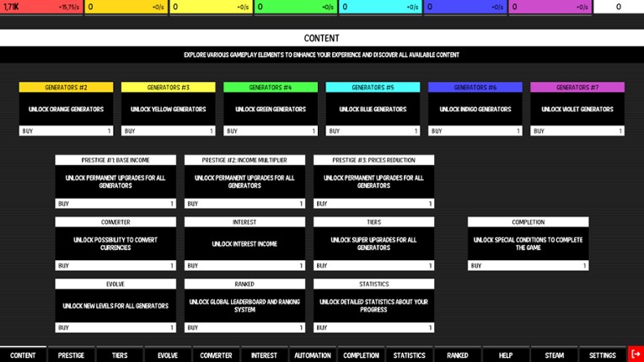Image resolution: width=644 pixels, height=362 pixels.
Task: Buy Generators #5 blue generators
Action: coord(373,130)
